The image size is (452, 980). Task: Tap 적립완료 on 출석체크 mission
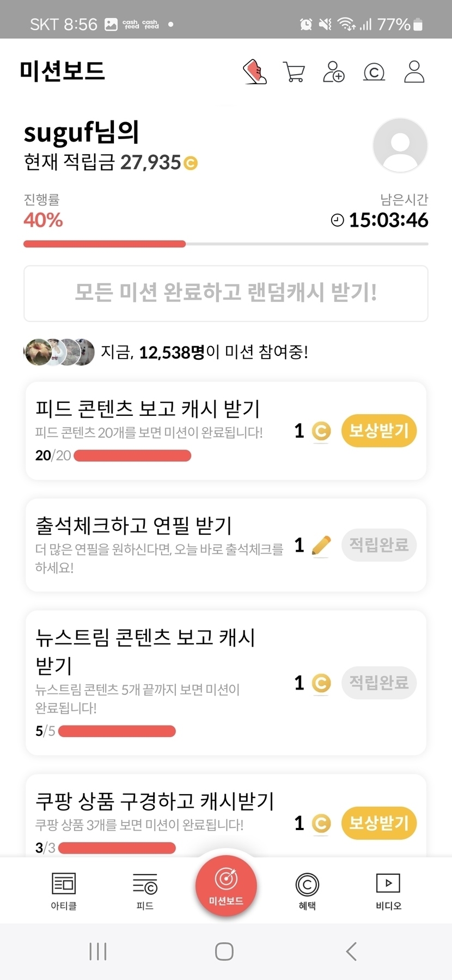379,545
